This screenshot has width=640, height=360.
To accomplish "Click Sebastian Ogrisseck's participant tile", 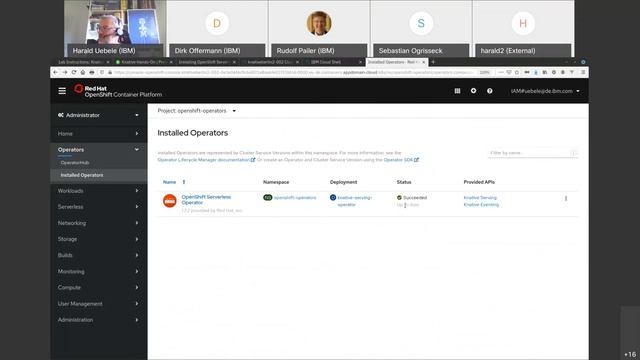I will pyautogui.click(x=421, y=28).
